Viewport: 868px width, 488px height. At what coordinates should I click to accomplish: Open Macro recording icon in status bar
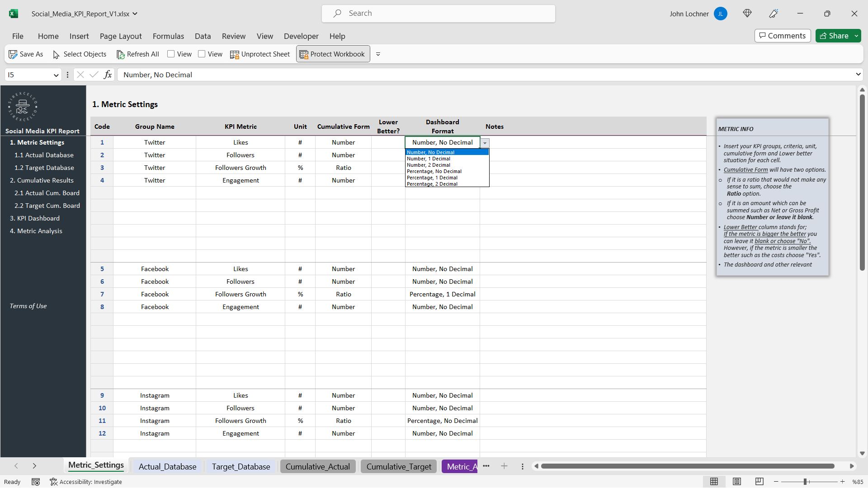[x=36, y=482]
